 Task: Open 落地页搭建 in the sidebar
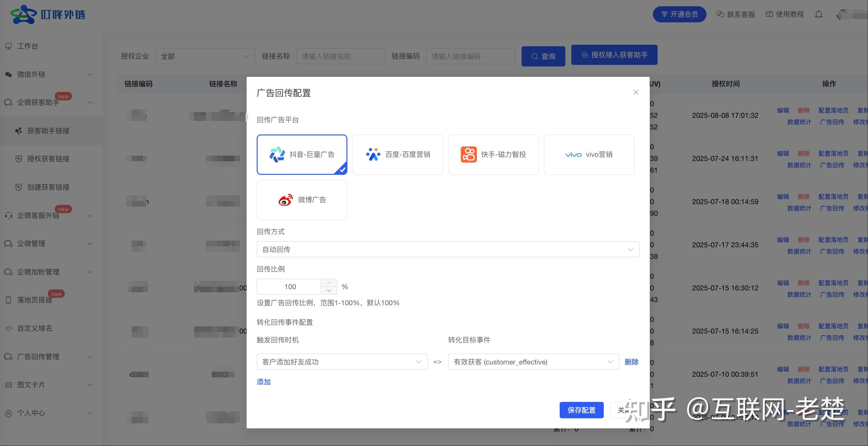click(51, 300)
